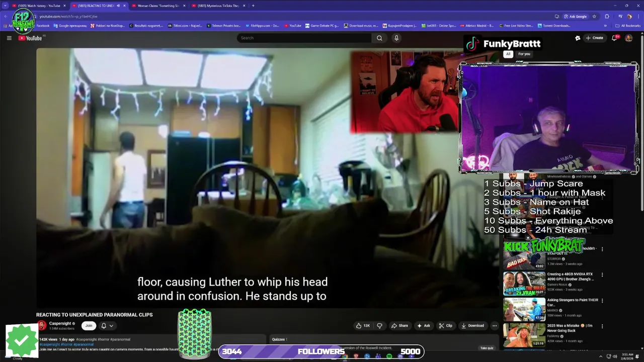The width and height of the screenshot is (644, 362).
Task: Open media controls icon in toolbar
Action: [x=620, y=16]
